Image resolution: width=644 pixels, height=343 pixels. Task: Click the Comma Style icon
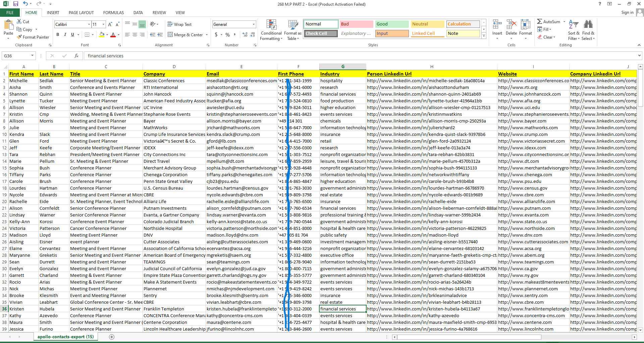click(235, 35)
